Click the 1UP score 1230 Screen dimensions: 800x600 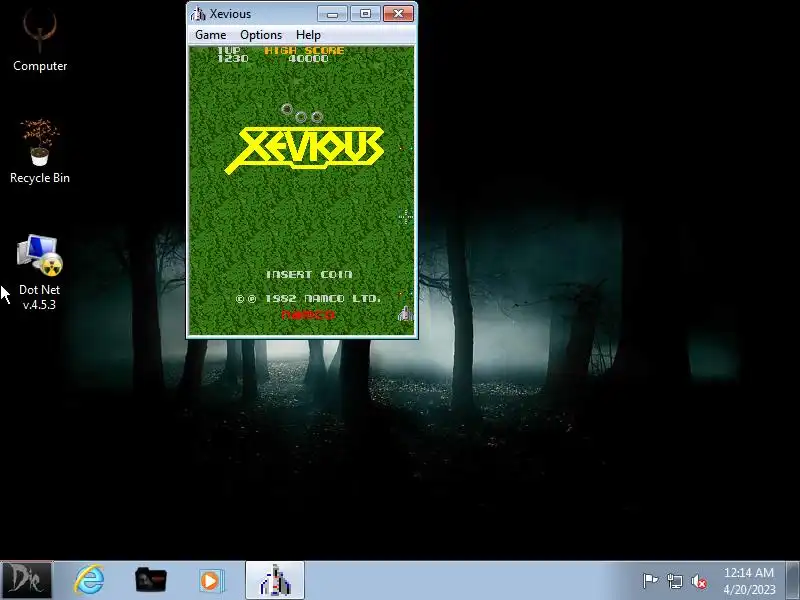(x=233, y=59)
